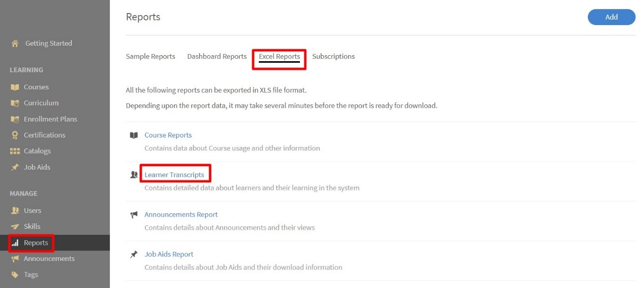Open the Job Aids Report link
Screen dimensions: 644x288
pyautogui.click(x=169, y=254)
